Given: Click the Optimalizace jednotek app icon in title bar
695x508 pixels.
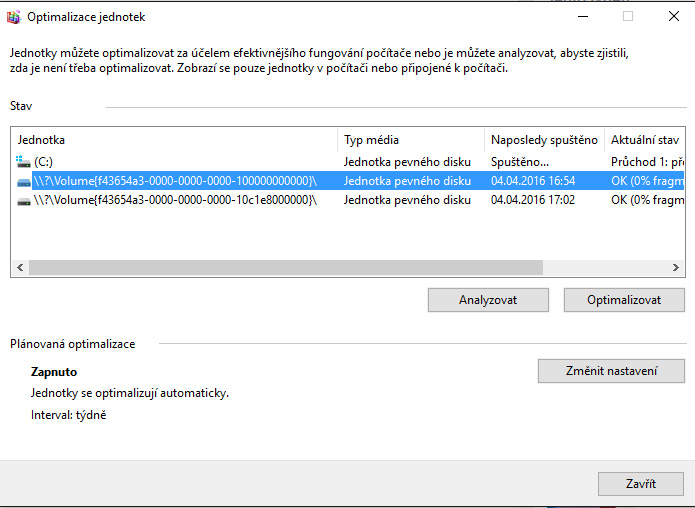Looking at the screenshot, I should coord(13,17).
